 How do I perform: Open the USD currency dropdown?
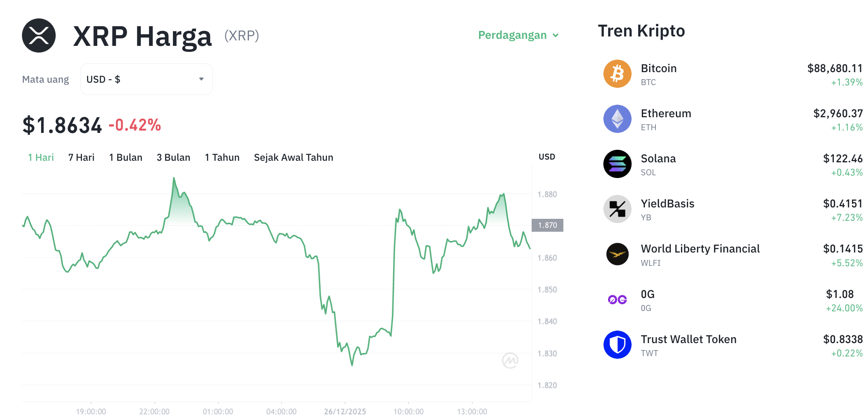click(x=146, y=79)
